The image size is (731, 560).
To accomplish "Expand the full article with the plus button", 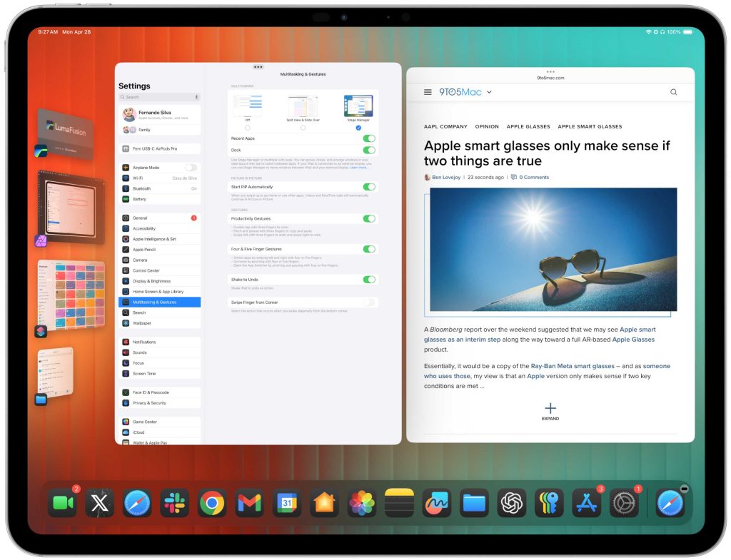I will click(550, 409).
